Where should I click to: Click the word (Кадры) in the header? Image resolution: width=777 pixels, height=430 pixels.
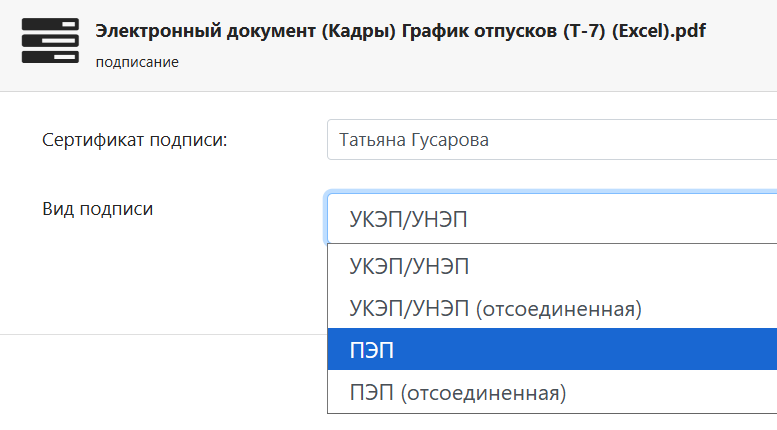359,31
